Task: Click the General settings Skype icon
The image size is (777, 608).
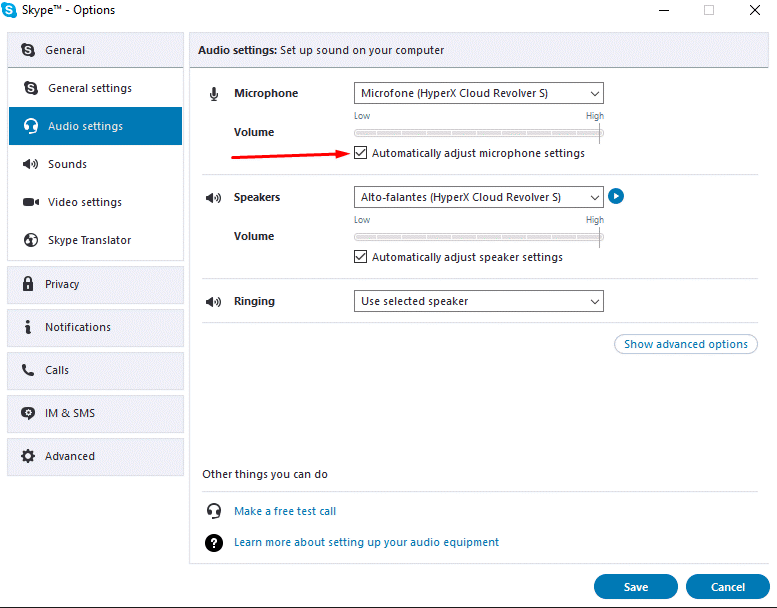Action: point(31,88)
